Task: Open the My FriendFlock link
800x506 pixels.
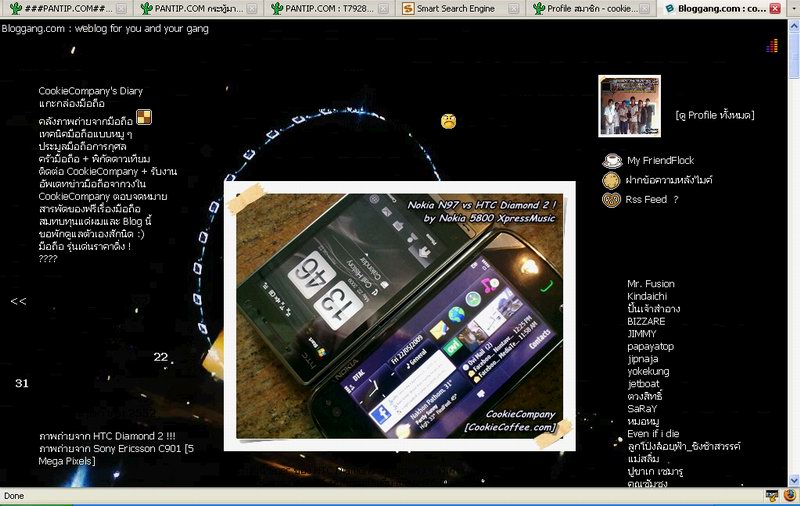Action: point(660,160)
